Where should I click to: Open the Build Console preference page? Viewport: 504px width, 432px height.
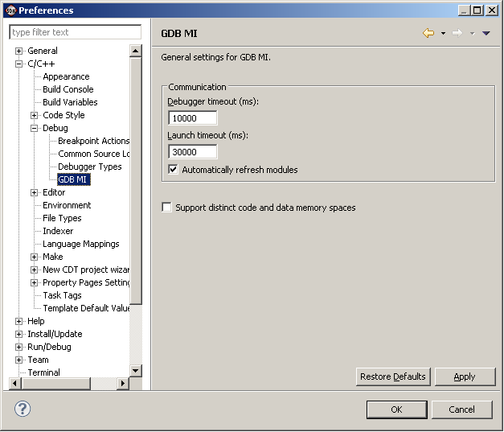tap(68, 89)
